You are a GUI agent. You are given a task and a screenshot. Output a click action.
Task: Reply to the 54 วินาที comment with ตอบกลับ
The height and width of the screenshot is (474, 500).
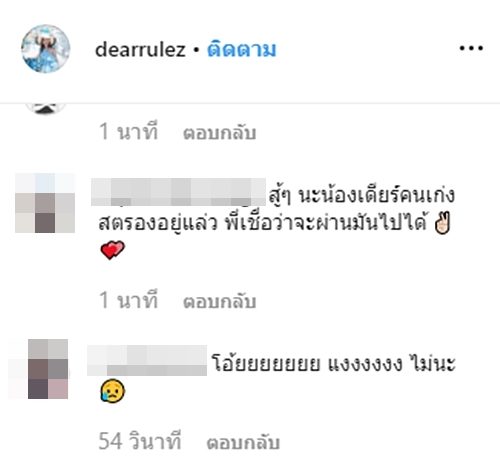coord(243,442)
